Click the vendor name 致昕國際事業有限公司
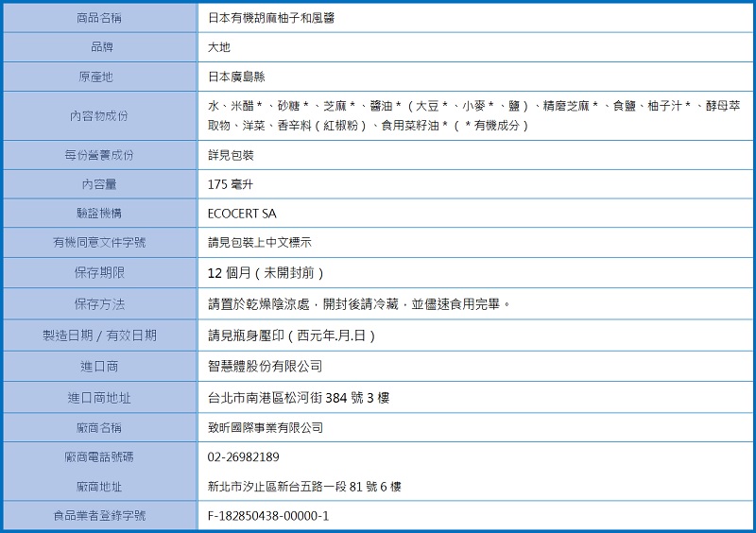Viewport: 756px width, 533px height. [x=266, y=428]
